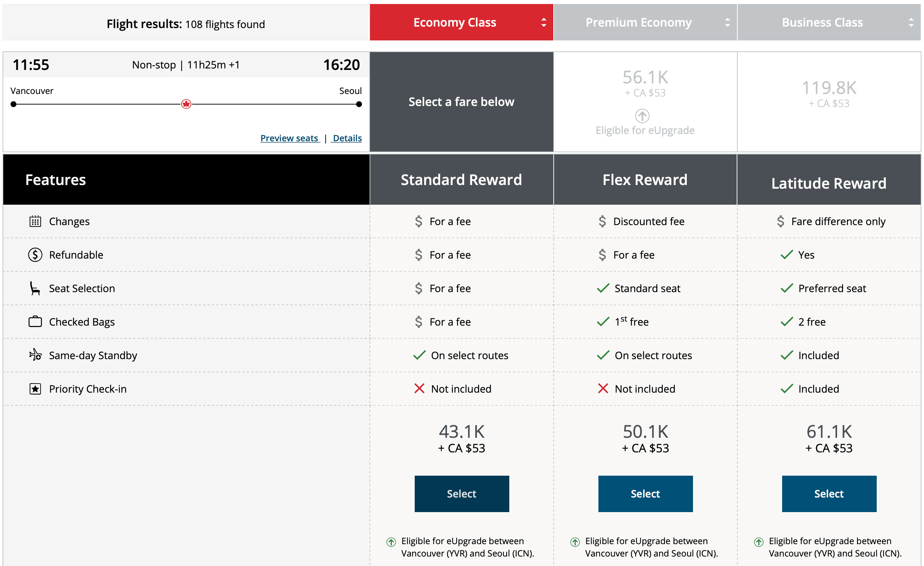
Task: Click the Changes calendar icon
Action: click(x=35, y=221)
